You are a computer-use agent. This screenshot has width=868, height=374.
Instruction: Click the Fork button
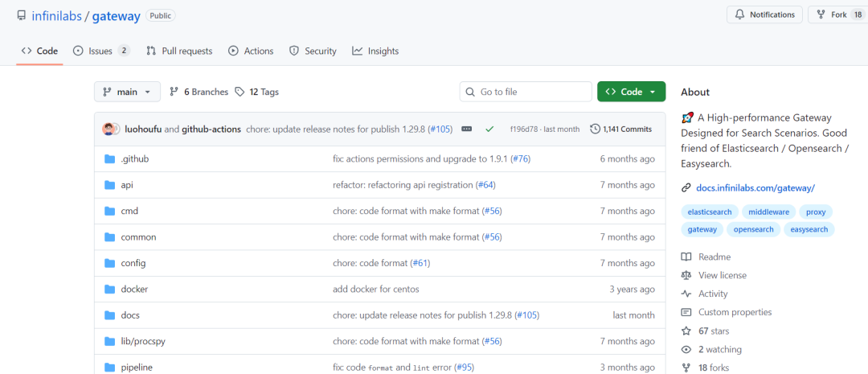pyautogui.click(x=833, y=14)
